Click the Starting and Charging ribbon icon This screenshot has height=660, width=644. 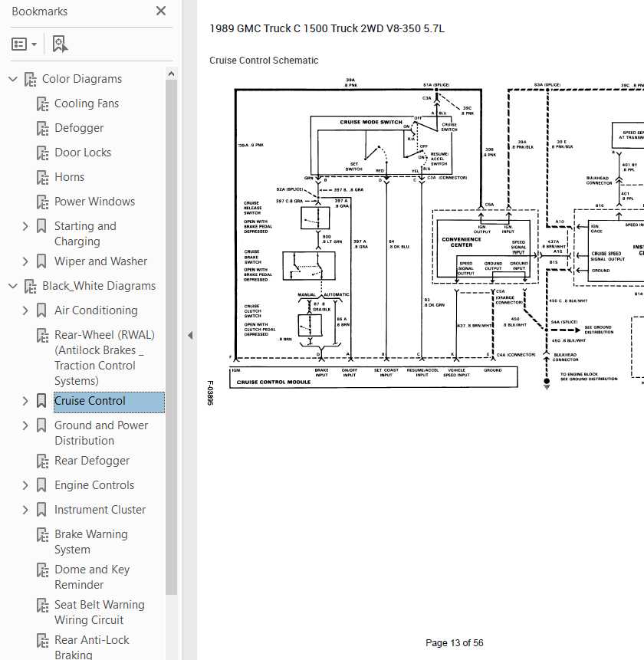(41, 226)
